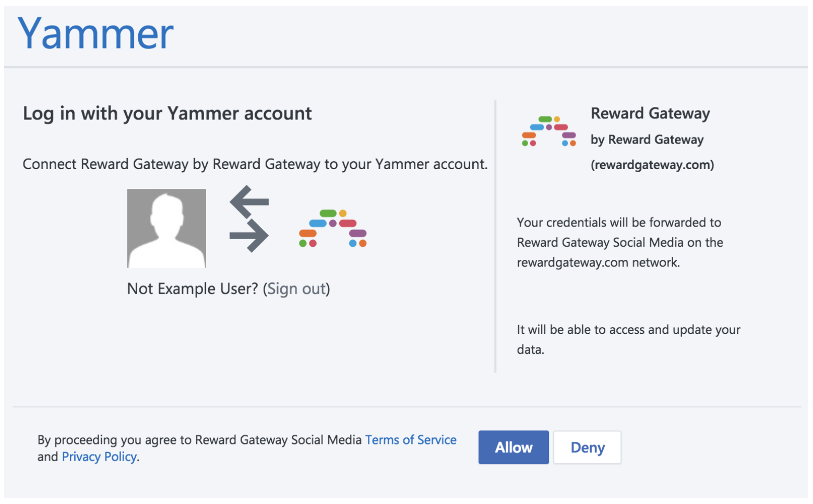The image size is (813, 504).
Task: Click the left-pointing arrow between avatar and logo
Action: [249, 201]
